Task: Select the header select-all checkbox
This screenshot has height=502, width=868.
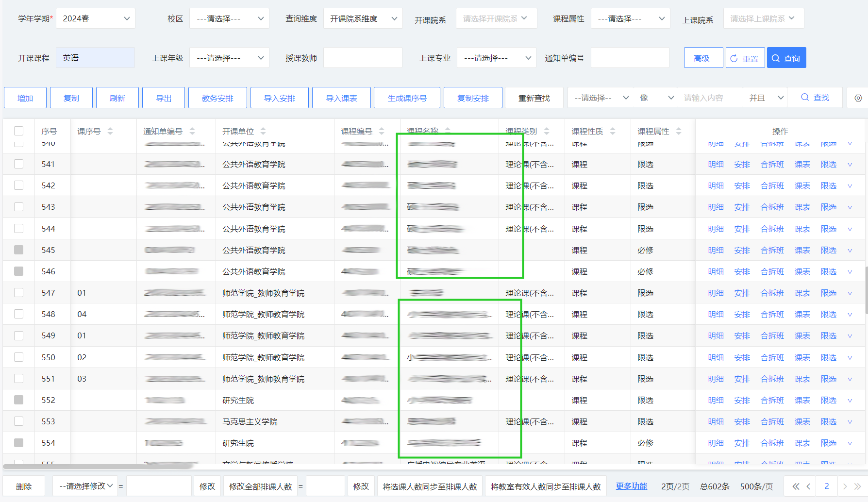Action: [x=19, y=131]
